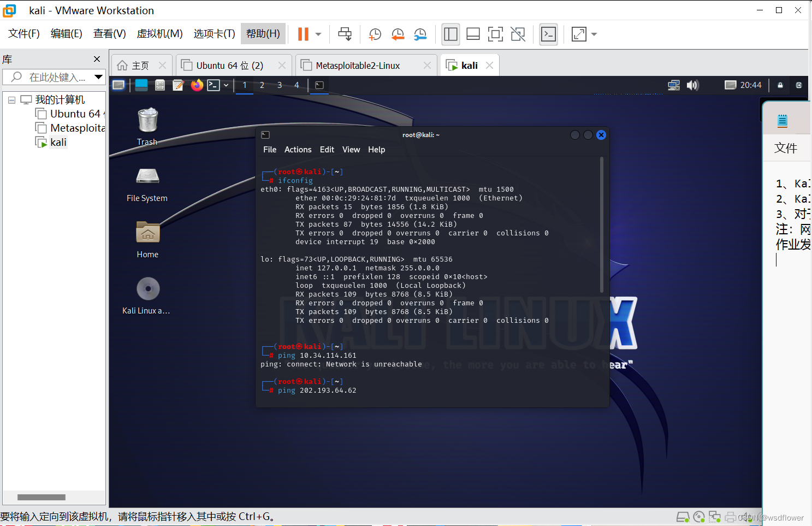Click the terminal window vertical scrollbar

click(602, 225)
